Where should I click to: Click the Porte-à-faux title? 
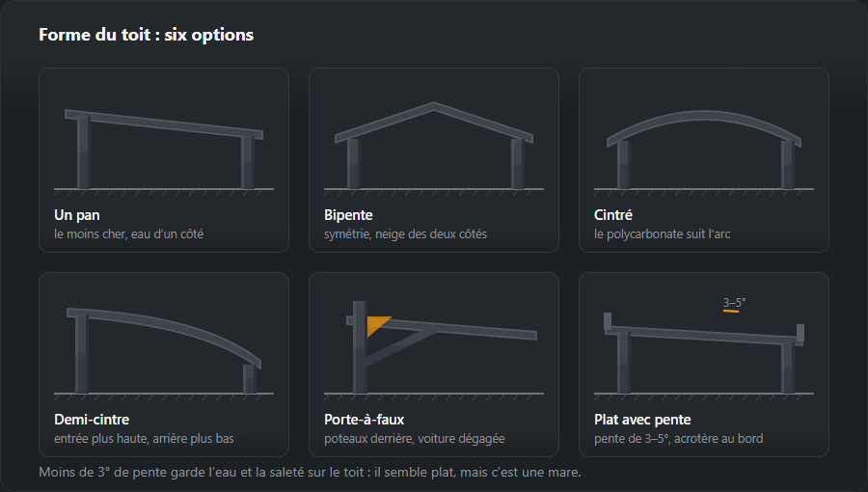[365, 420]
